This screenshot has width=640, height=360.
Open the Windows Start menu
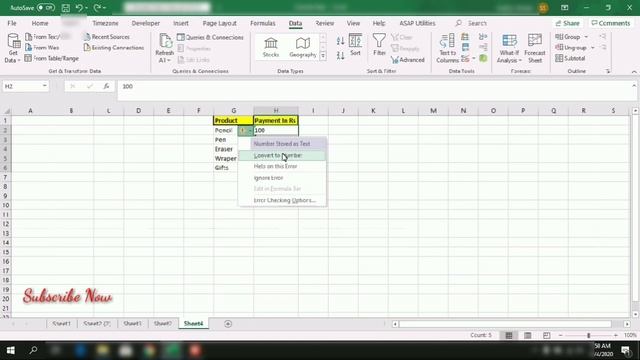click(x=11, y=350)
